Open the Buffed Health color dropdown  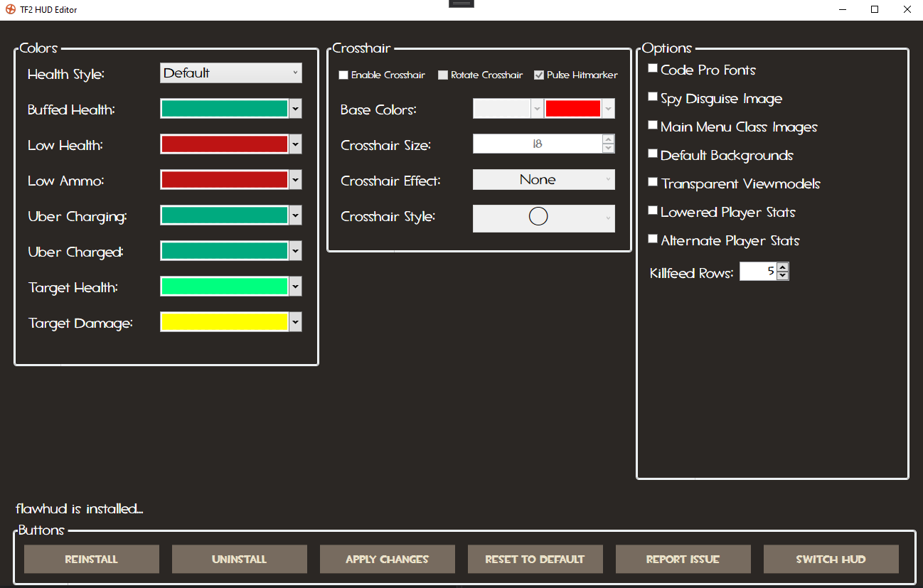pyautogui.click(x=295, y=109)
